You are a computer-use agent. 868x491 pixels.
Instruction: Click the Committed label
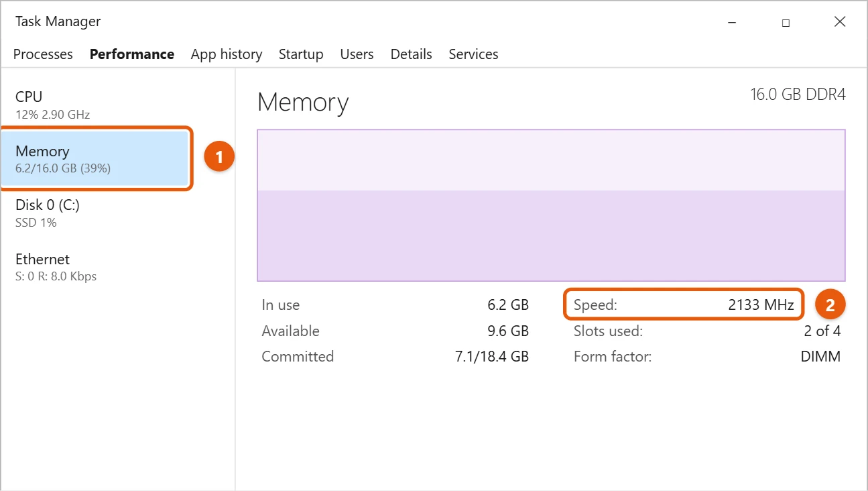tap(298, 357)
